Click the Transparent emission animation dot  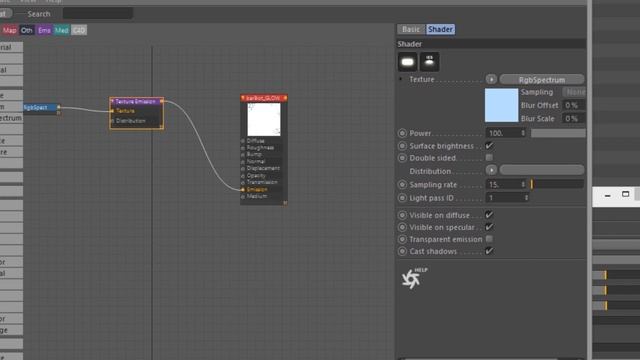pyautogui.click(x=402, y=239)
